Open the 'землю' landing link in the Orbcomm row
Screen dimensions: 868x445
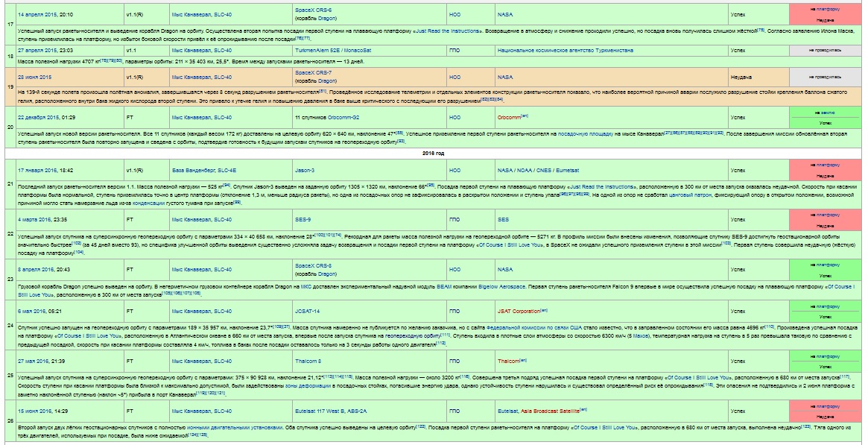point(829,113)
